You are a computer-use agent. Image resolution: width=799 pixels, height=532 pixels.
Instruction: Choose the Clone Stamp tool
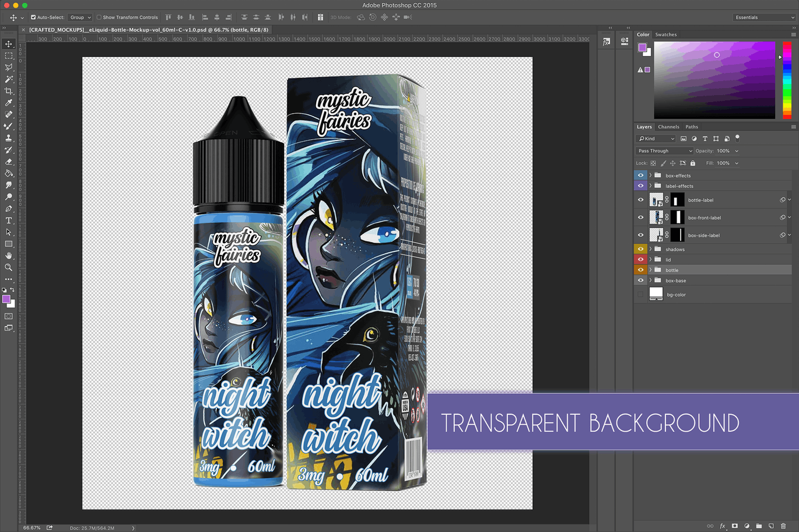coord(8,138)
